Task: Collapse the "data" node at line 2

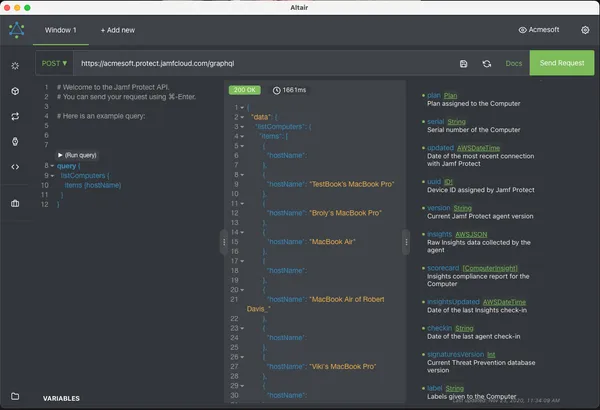Action: (242, 117)
